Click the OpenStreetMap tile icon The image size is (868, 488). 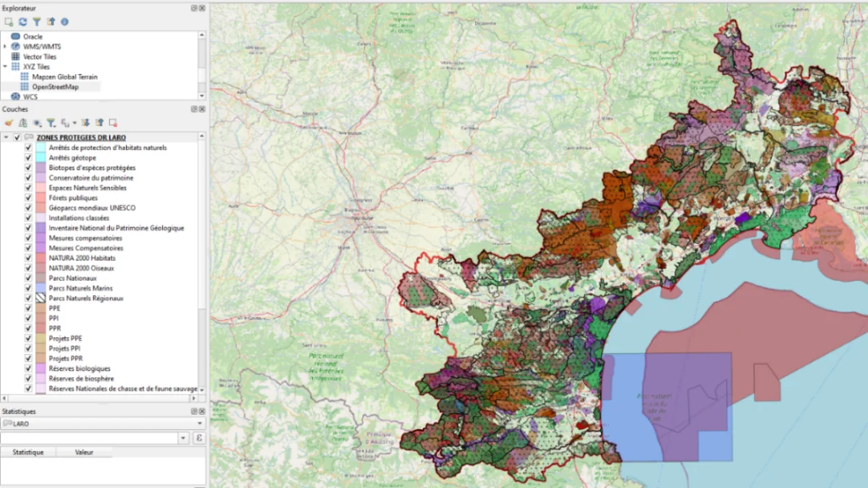click(24, 87)
